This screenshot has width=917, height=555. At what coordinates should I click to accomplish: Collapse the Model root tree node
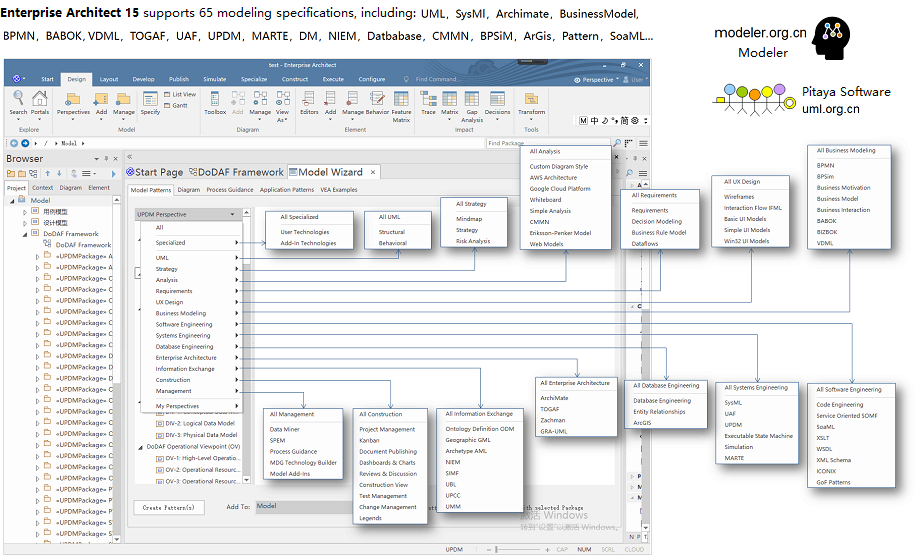point(12,201)
